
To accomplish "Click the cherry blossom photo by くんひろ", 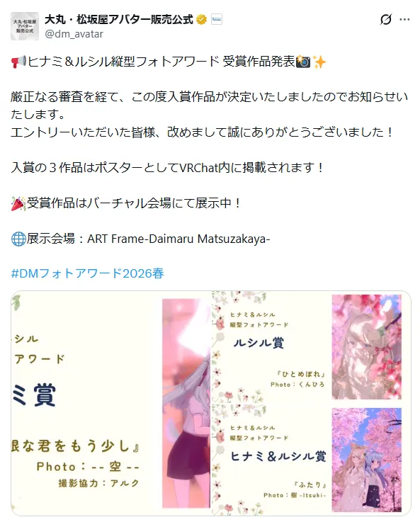I will 367,347.
